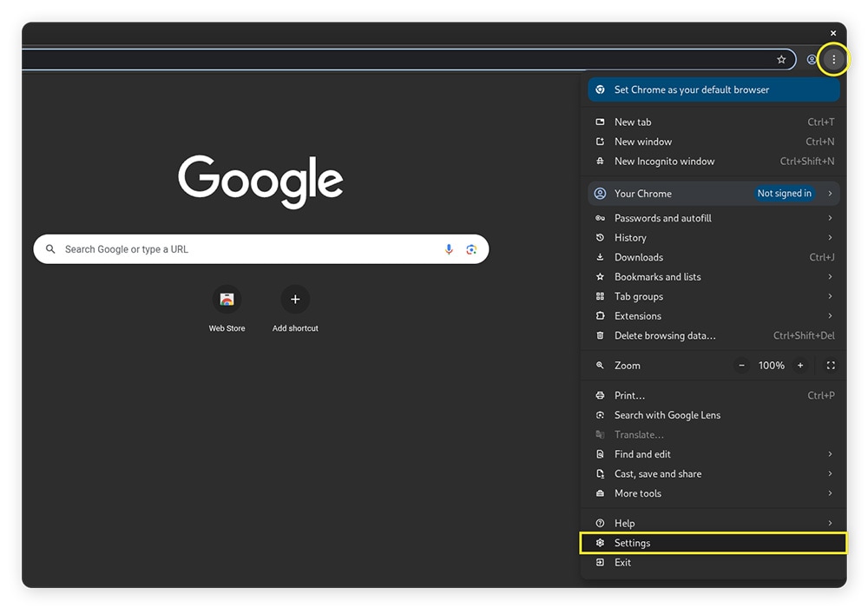Click the magnifier icon in search box
The image size is (868, 608).
click(x=50, y=249)
